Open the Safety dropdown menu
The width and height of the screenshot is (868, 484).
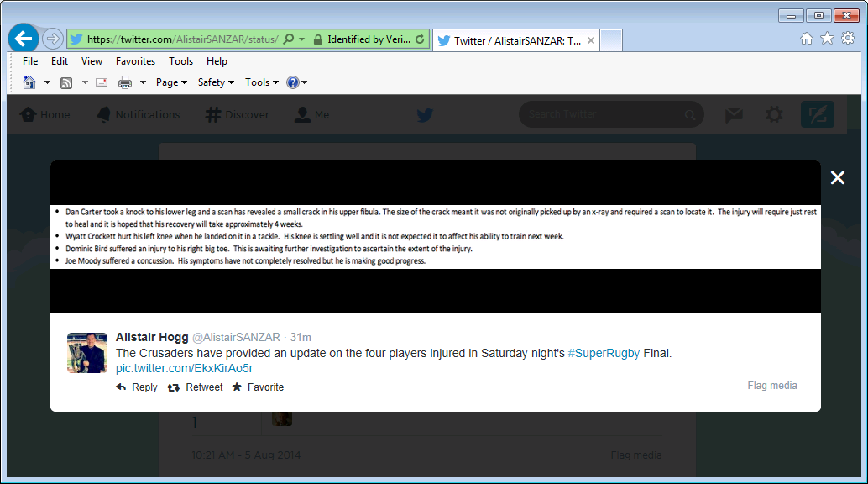click(x=216, y=82)
